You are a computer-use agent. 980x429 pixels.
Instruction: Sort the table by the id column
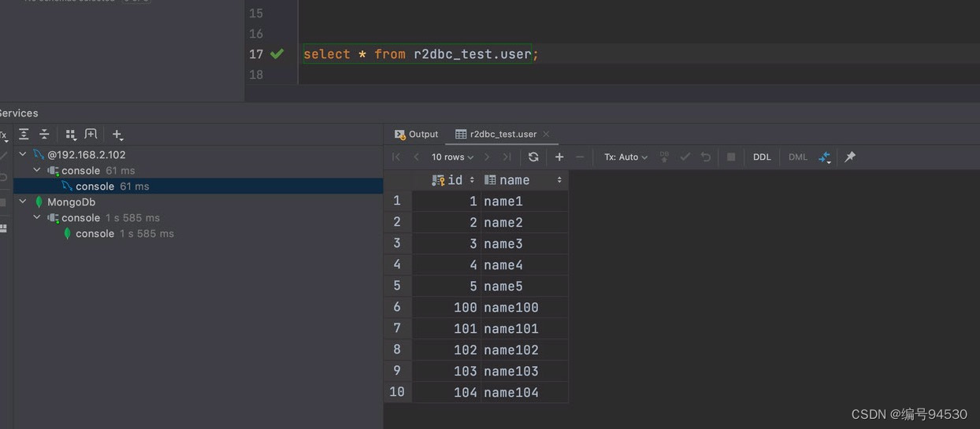473,180
